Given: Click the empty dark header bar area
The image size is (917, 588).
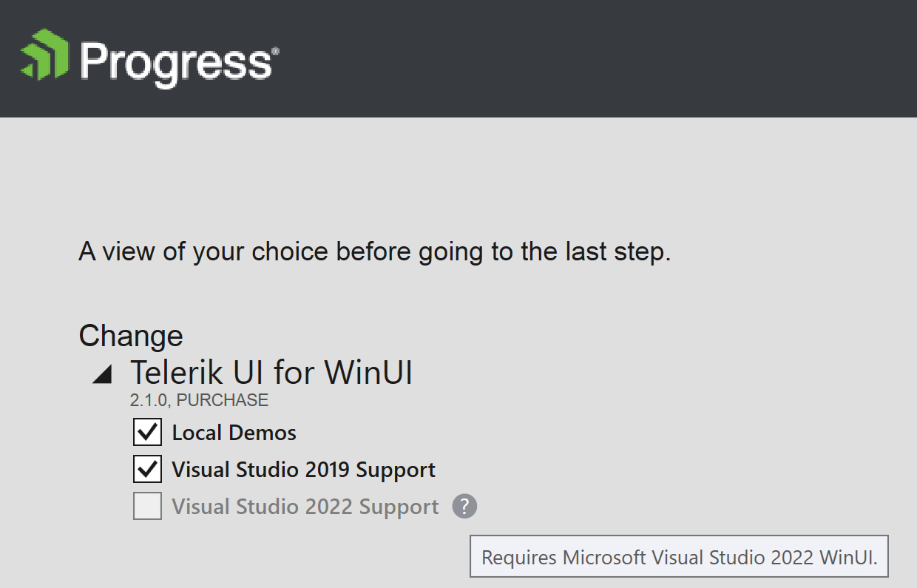Looking at the screenshot, I should click(592, 58).
